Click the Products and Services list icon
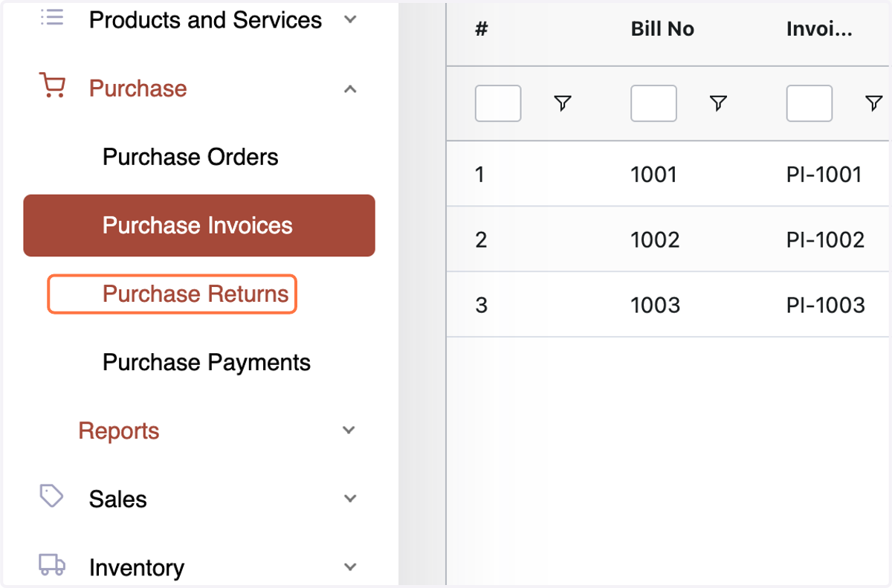This screenshot has width=892, height=588. pyautogui.click(x=51, y=17)
